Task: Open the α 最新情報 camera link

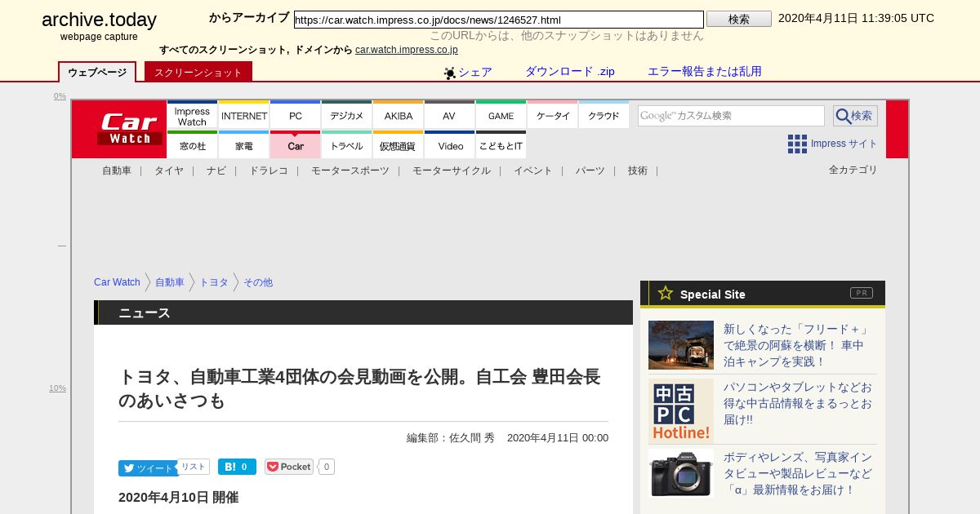Action: tap(798, 473)
